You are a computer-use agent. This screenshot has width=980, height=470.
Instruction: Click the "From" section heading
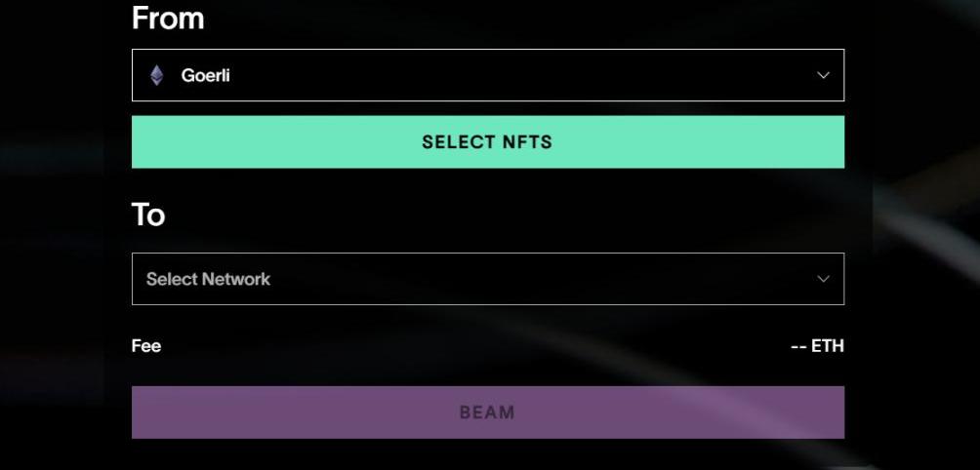pyautogui.click(x=168, y=18)
